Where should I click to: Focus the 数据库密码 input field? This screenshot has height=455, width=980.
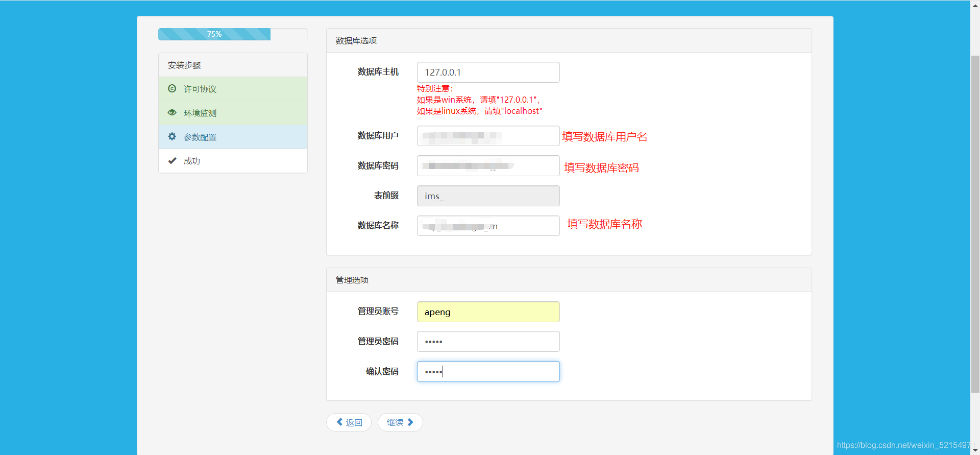488,166
